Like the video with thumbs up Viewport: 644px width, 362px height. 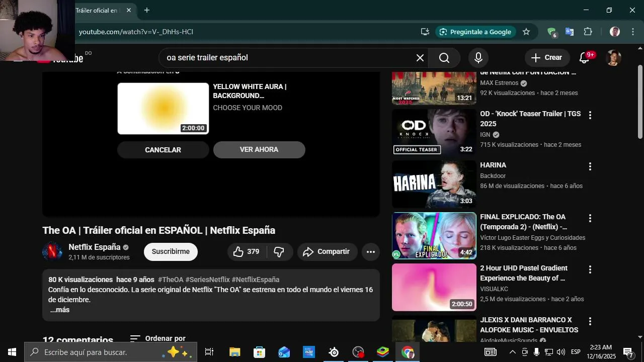tap(247, 252)
